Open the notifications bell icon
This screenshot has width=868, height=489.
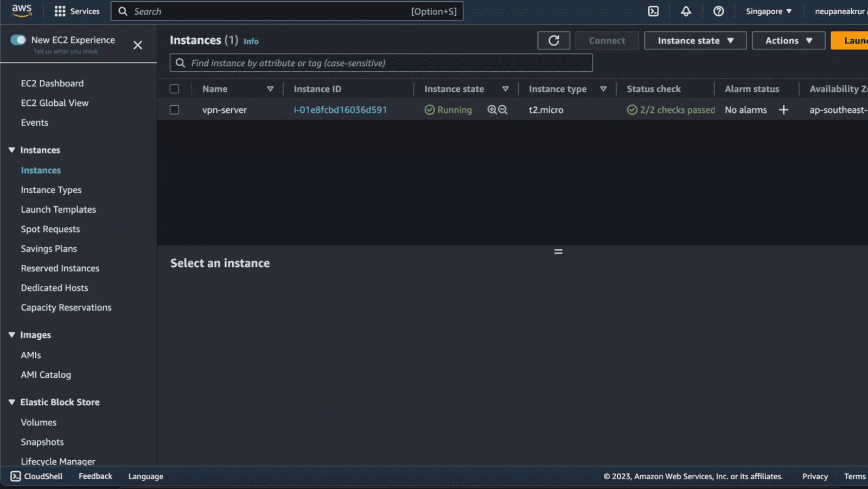coord(686,11)
